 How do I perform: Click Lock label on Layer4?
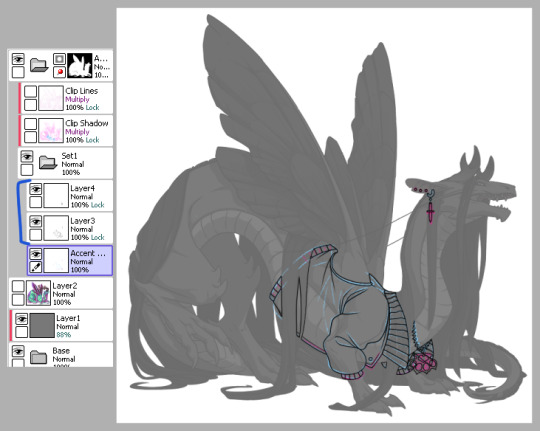pos(97,205)
